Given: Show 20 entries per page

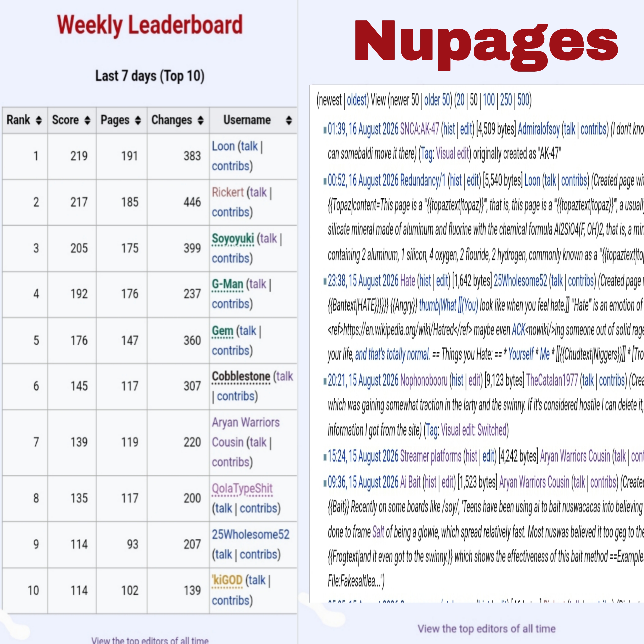Looking at the screenshot, I should point(460,100).
